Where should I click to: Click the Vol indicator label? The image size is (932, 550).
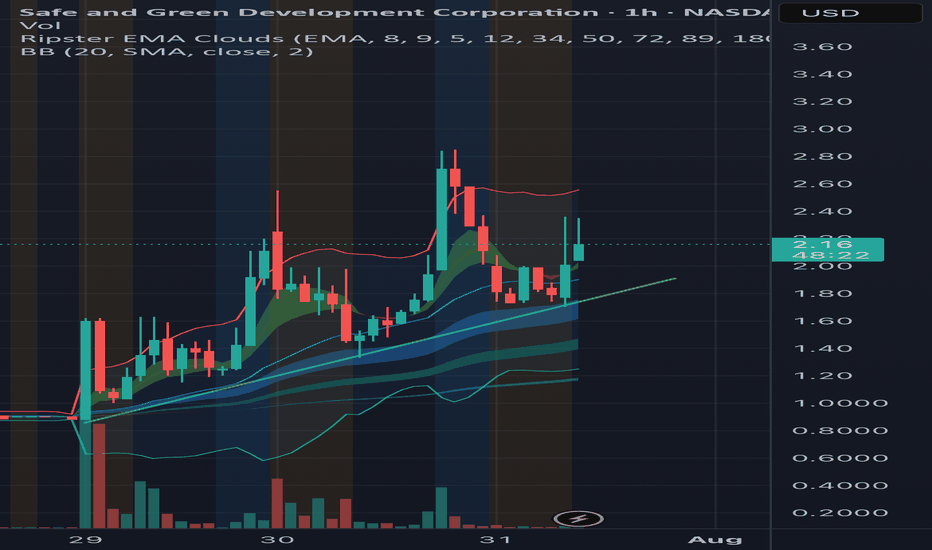[40, 26]
